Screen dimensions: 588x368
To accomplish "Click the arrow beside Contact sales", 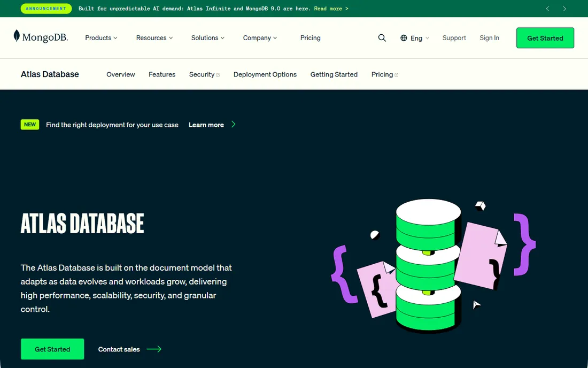I will tap(154, 349).
